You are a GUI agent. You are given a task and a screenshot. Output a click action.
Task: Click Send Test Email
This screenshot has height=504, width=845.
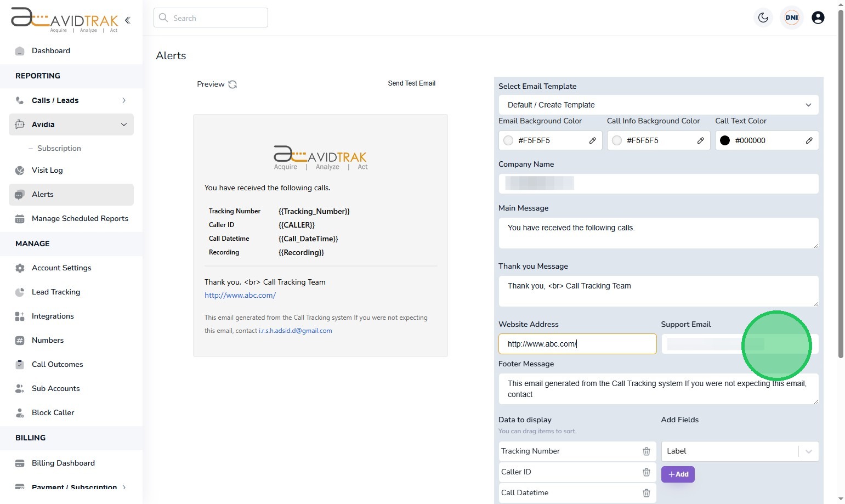[411, 83]
